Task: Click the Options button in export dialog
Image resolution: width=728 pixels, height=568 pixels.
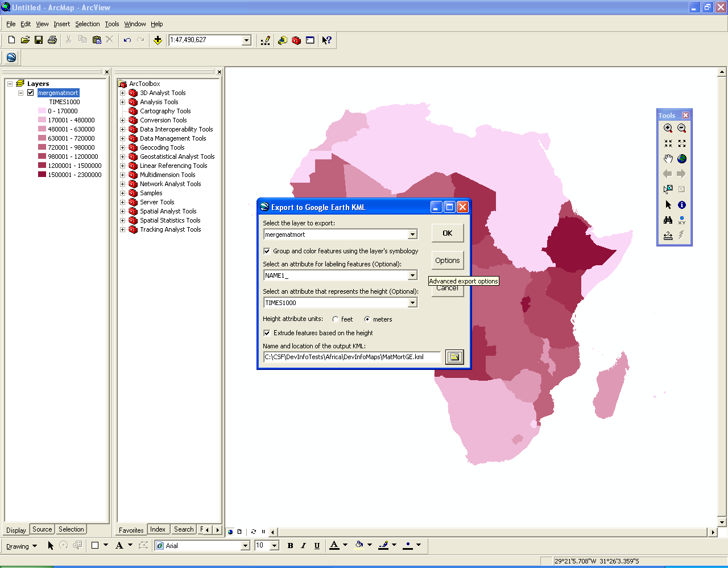Action: coord(448,260)
